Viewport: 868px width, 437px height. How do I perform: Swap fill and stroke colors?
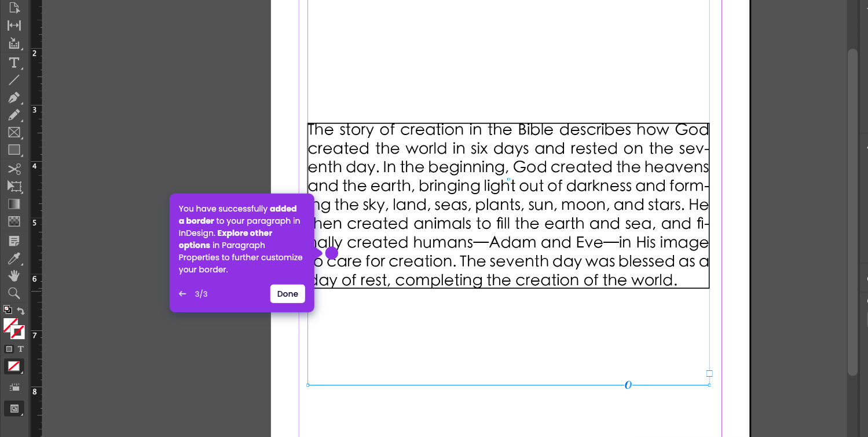click(x=21, y=311)
